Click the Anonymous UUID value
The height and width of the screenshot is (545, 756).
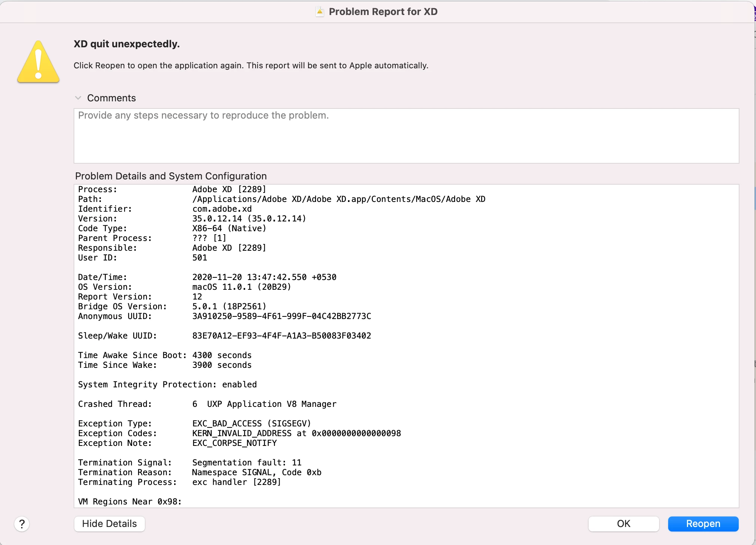pyautogui.click(x=282, y=316)
